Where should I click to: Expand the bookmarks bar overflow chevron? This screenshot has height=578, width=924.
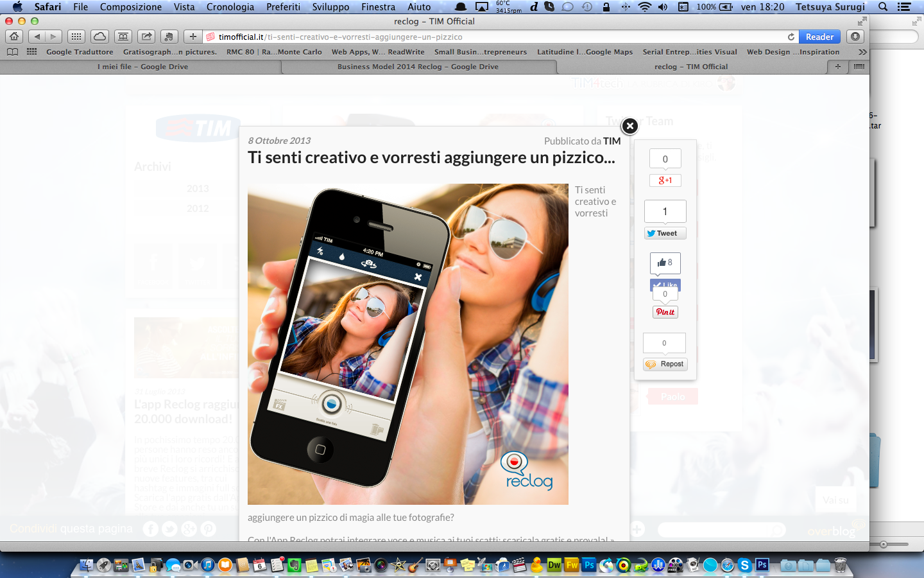click(862, 52)
